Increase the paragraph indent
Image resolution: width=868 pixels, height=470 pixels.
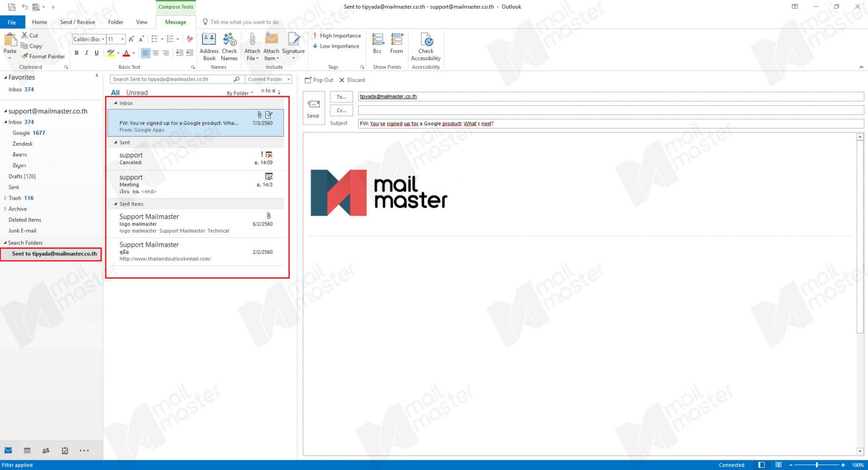(189, 53)
